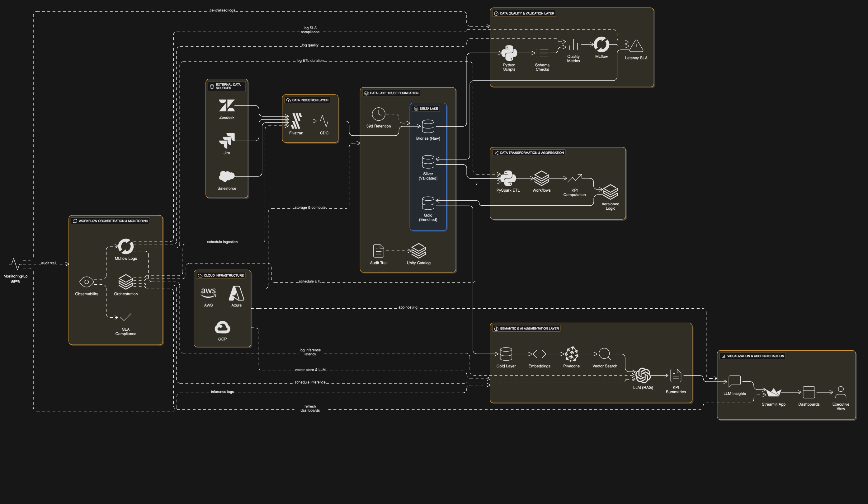Select the Unity Catalog layers icon
The image size is (868, 504).
point(418,251)
